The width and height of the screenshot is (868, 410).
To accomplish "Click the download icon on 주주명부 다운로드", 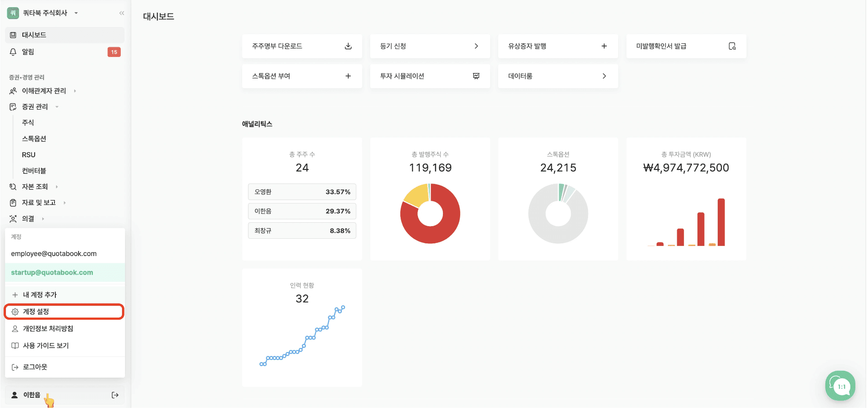I will pos(348,46).
